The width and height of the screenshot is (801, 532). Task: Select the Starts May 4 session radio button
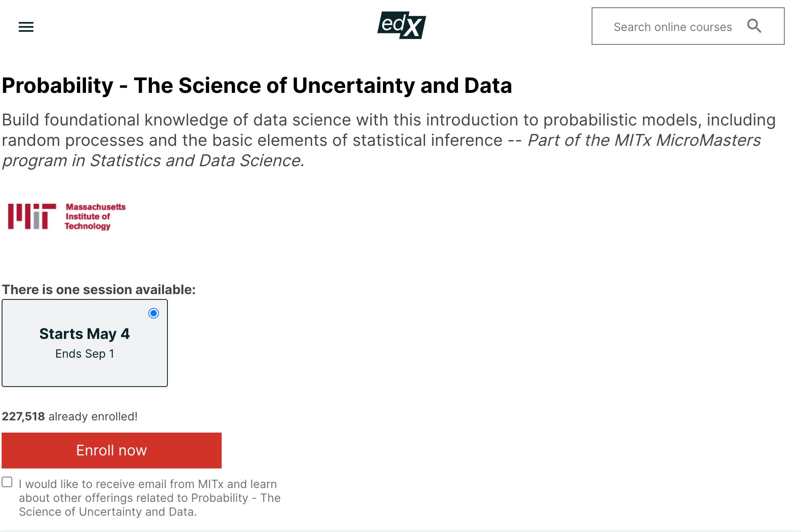pos(154,313)
